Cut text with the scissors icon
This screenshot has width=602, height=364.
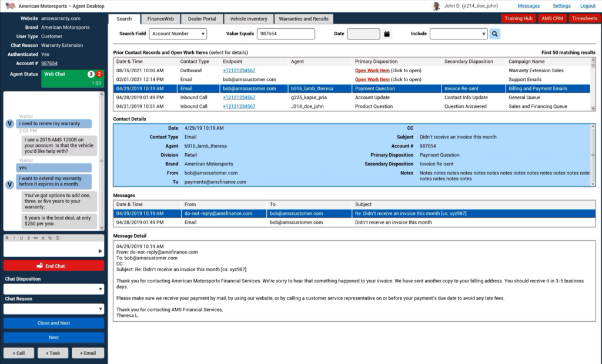pos(43,238)
